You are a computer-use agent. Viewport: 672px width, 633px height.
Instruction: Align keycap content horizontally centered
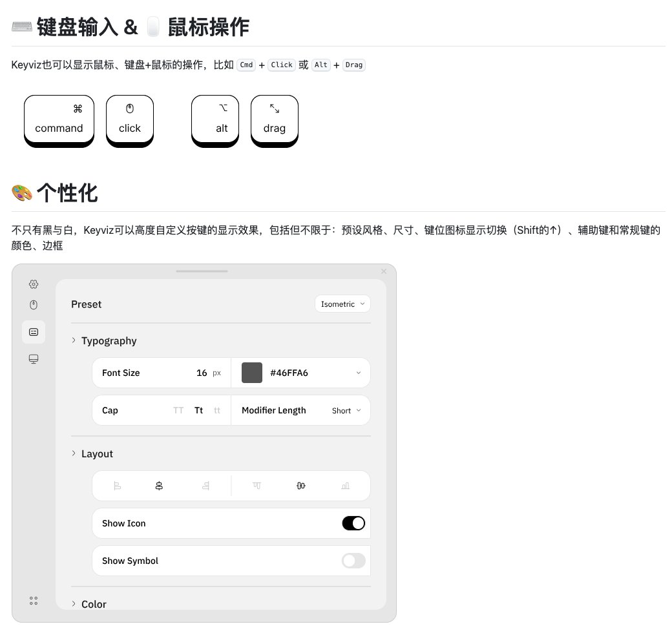click(159, 486)
